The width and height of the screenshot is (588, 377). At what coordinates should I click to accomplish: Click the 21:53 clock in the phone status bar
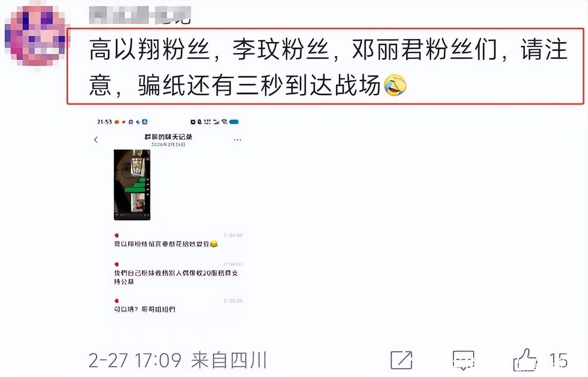point(104,122)
